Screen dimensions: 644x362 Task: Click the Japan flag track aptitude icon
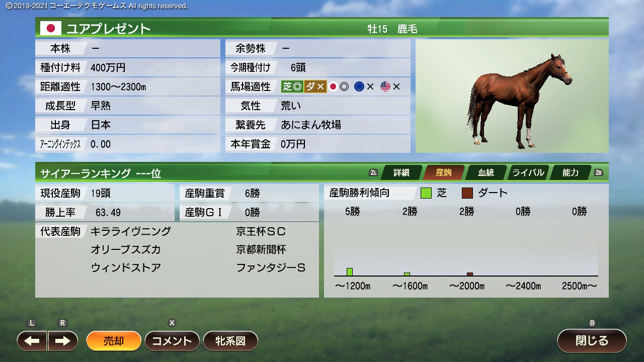pyautogui.click(x=333, y=86)
